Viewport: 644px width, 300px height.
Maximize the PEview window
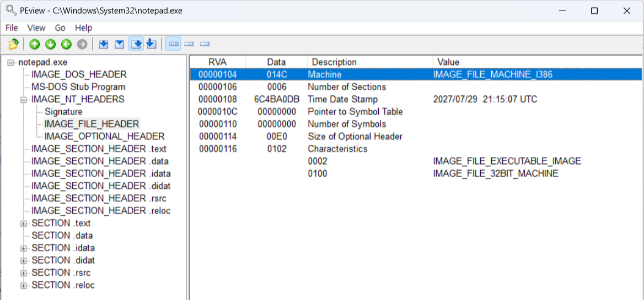pyautogui.click(x=594, y=11)
